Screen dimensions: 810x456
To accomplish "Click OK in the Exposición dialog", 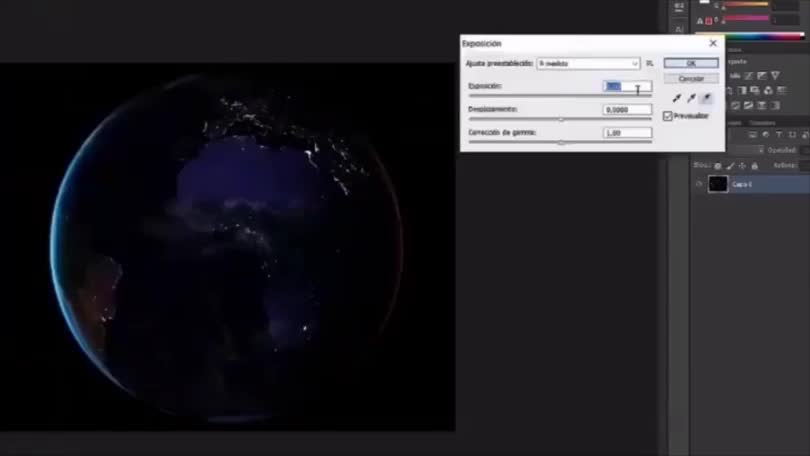I will click(x=691, y=63).
